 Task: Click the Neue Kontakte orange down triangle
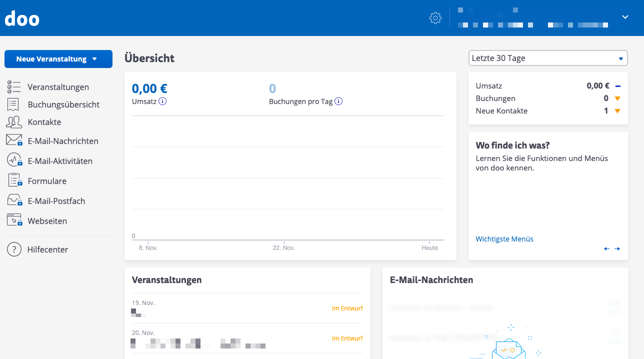617,111
